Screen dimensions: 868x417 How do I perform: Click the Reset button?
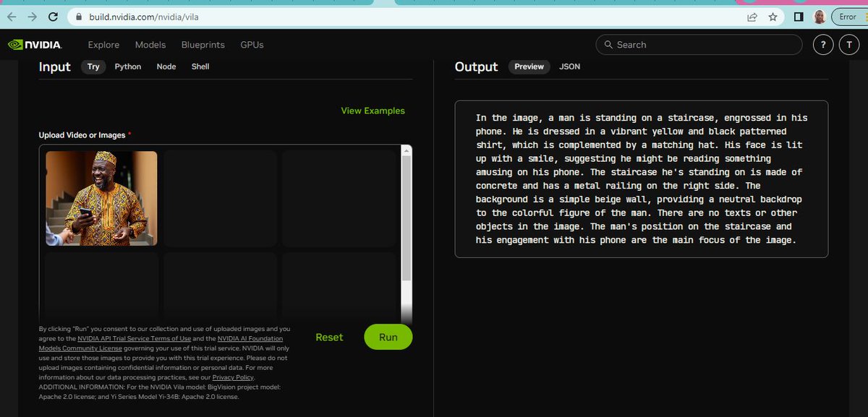(329, 338)
